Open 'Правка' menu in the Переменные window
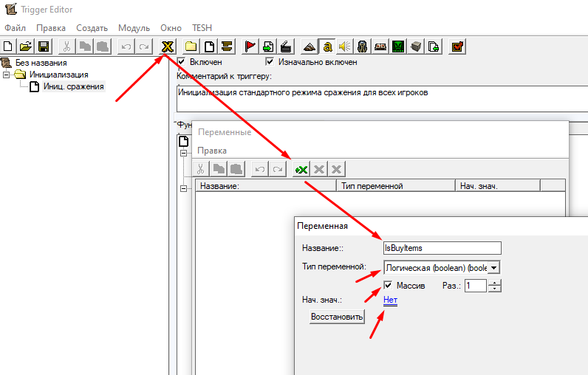 [212, 151]
